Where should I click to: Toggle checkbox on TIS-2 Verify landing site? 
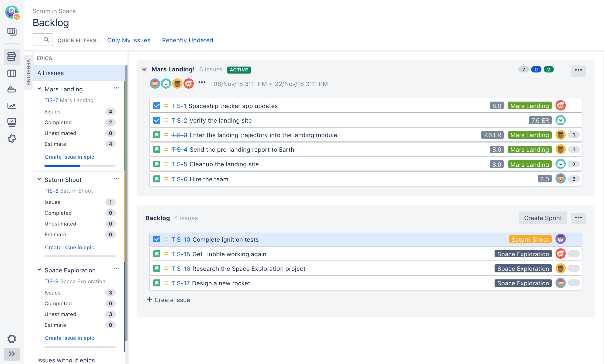pyautogui.click(x=157, y=120)
